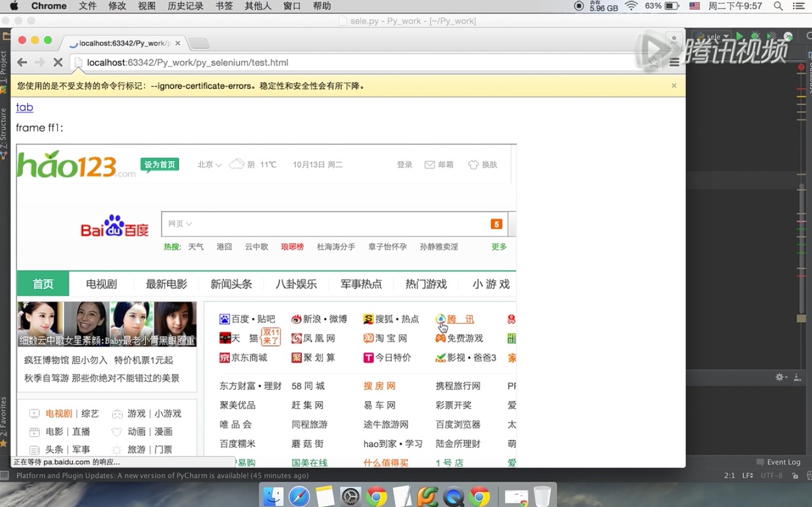The image size is (812, 507).
Task: Click the tab hyperlink
Action: pos(25,107)
